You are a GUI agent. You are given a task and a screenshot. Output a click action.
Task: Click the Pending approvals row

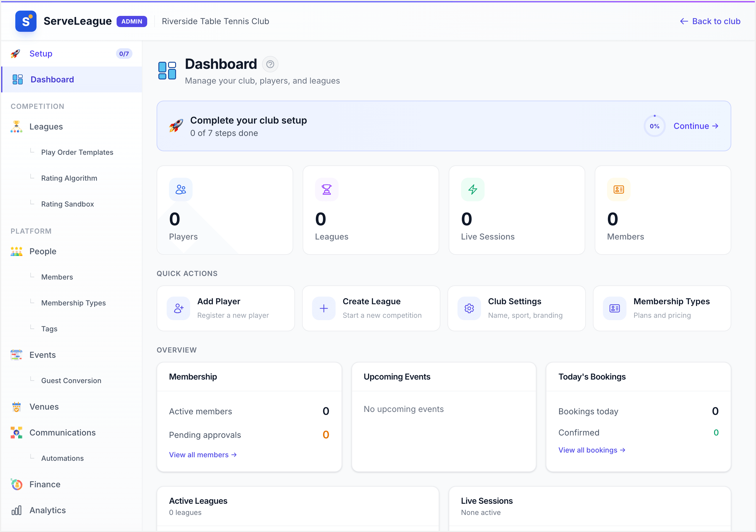249,435
